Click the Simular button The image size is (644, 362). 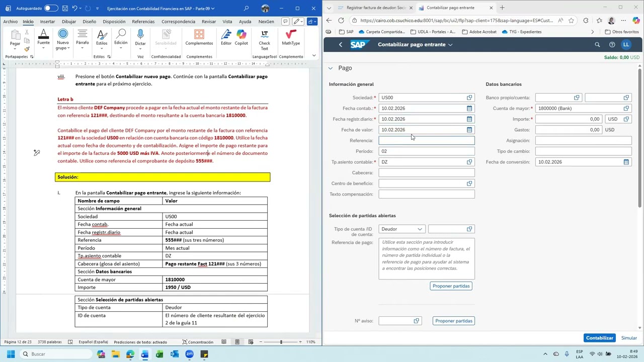pyautogui.click(x=629, y=338)
